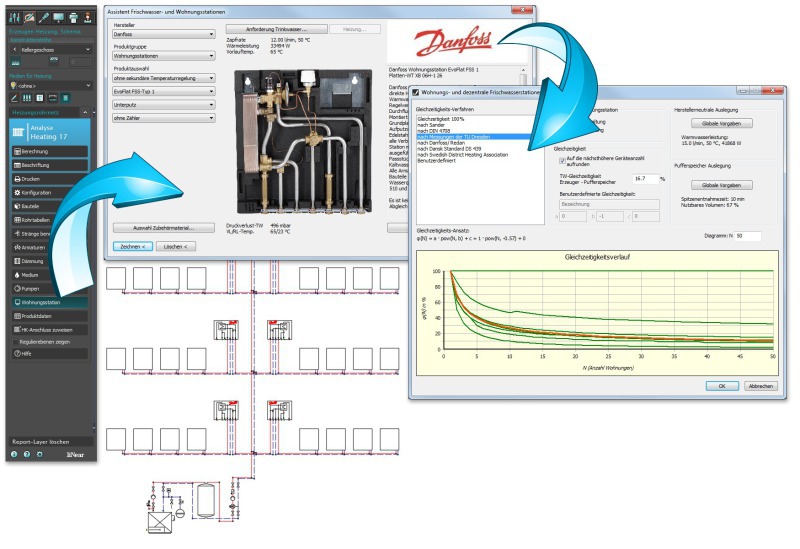
Task: Open the printer tab icon
Action: [x=73, y=18]
